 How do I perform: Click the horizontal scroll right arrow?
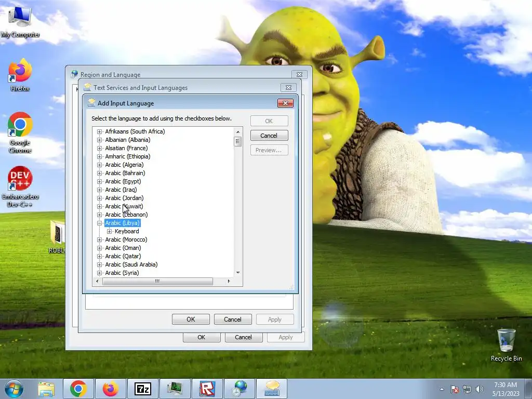pyautogui.click(x=229, y=281)
